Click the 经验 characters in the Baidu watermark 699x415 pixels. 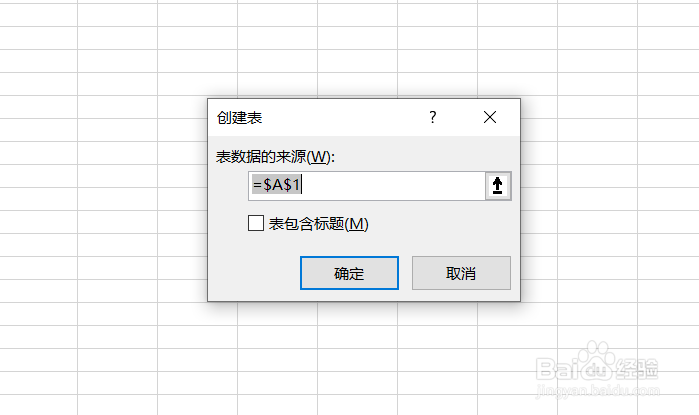637,369
